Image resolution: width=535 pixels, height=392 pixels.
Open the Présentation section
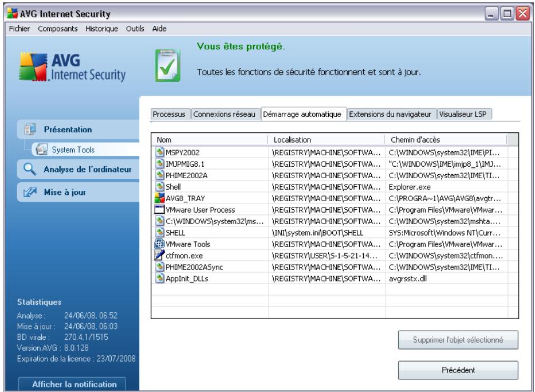(78, 130)
